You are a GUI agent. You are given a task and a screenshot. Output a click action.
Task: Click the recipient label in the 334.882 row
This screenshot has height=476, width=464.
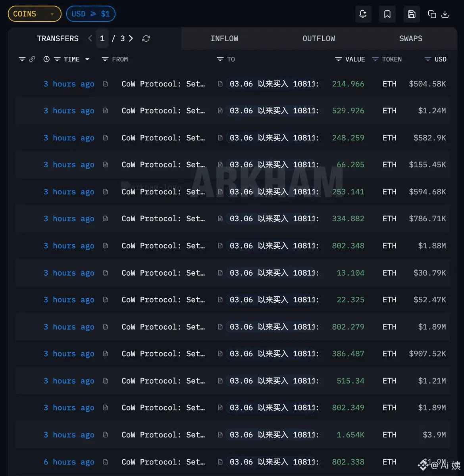pos(274,219)
